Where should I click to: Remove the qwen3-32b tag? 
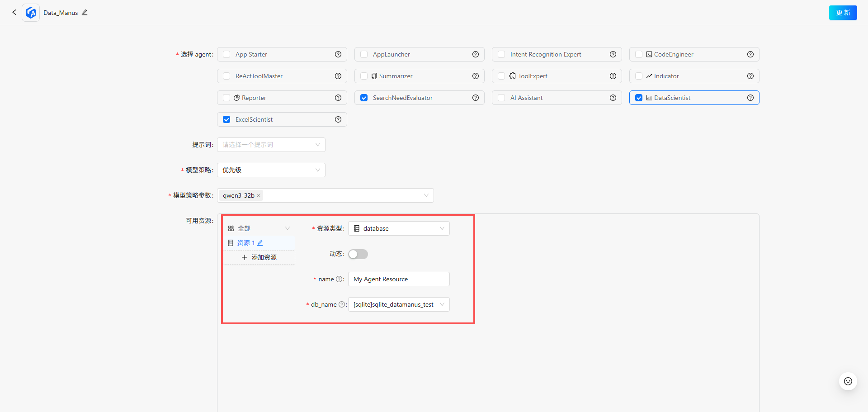259,195
